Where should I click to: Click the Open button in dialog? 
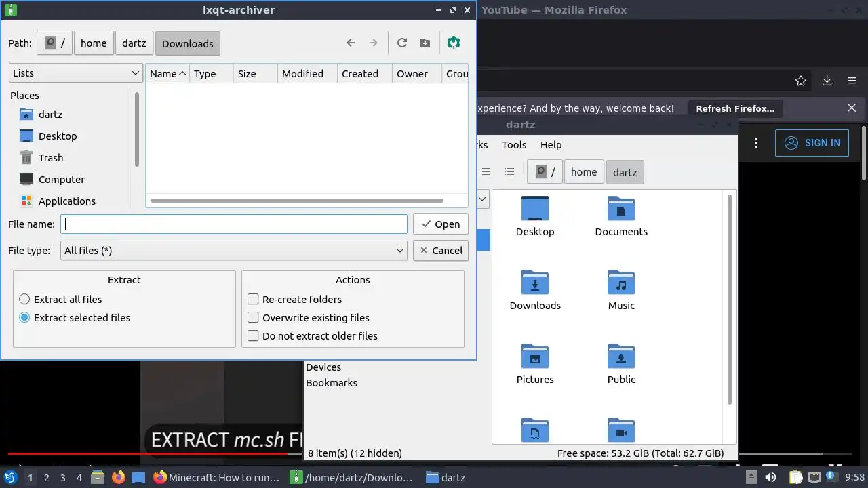pyautogui.click(x=440, y=224)
